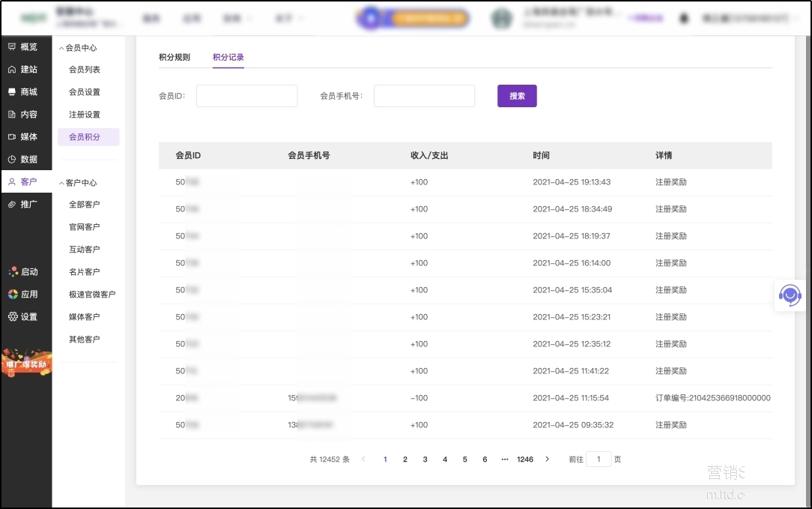Collapse the 会员中心 section
The height and width of the screenshot is (509, 812).
(61, 48)
